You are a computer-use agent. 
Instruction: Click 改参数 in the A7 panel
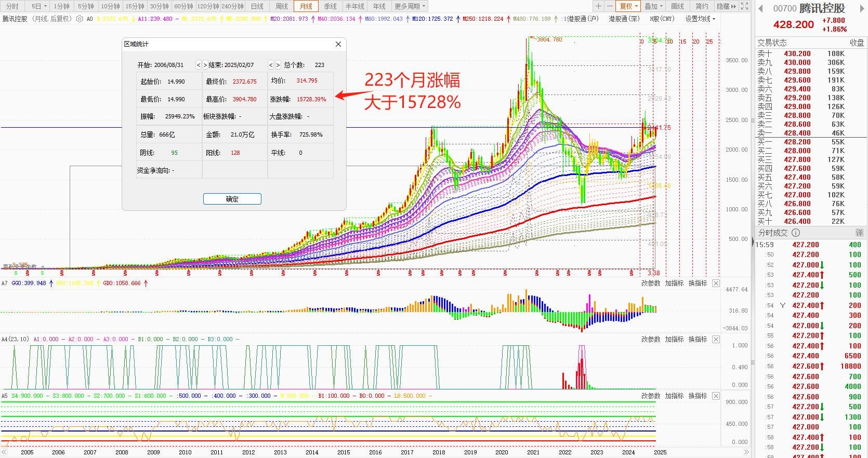click(x=651, y=283)
